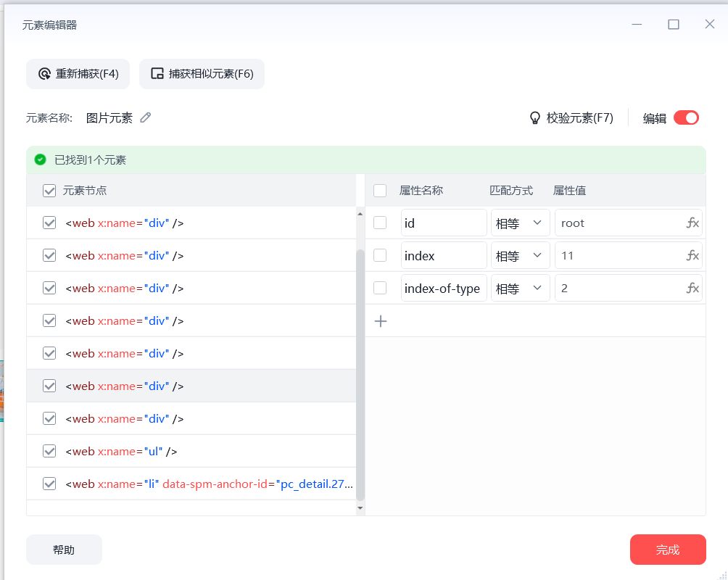Viewport: 728px width, 580px height.
Task: Open the 相等 dropdown for index-of-type
Action: 520,289
